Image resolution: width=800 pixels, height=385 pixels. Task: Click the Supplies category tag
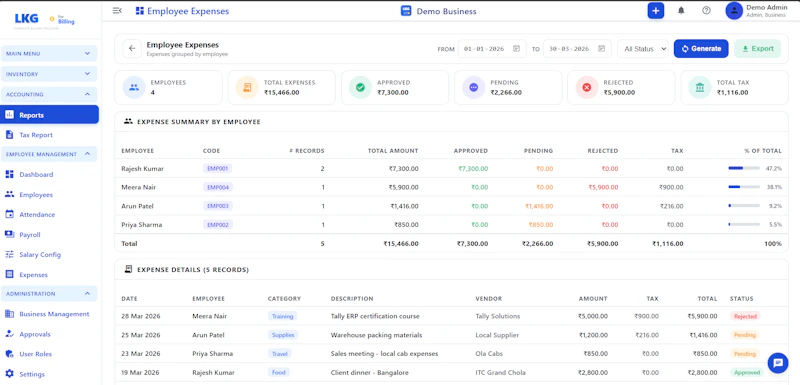click(x=283, y=335)
